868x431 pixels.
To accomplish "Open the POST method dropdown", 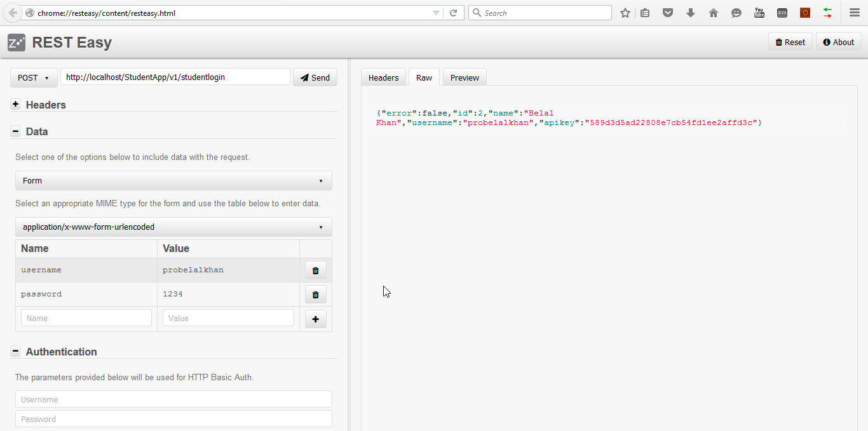I will (x=34, y=77).
